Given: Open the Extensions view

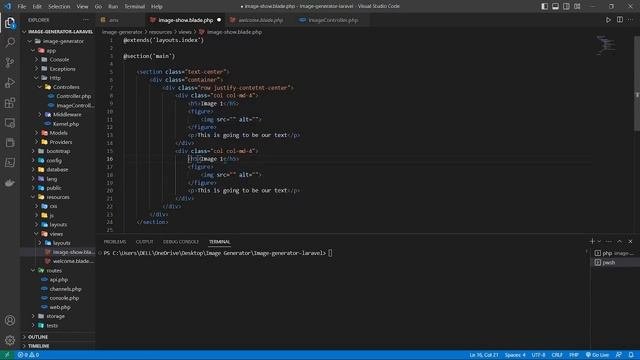Looking at the screenshot, I should pos(10,103).
